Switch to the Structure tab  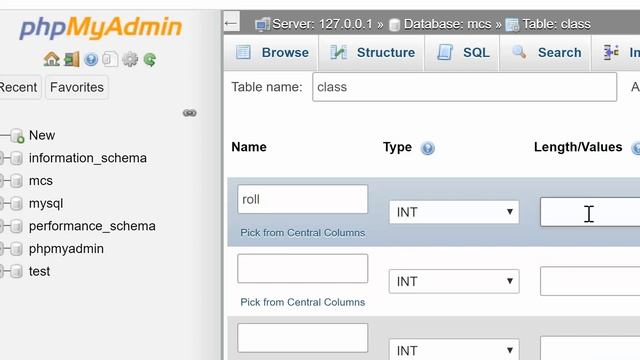[372, 53]
